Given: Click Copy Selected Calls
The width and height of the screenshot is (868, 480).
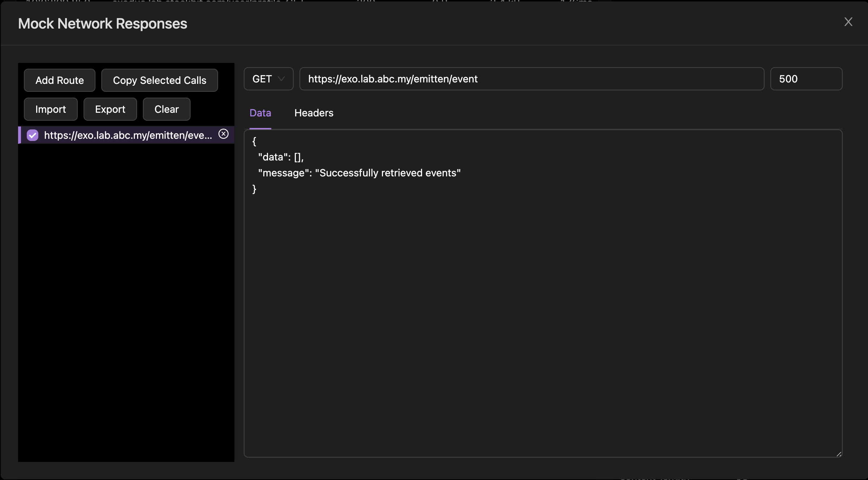Looking at the screenshot, I should click(x=159, y=80).
